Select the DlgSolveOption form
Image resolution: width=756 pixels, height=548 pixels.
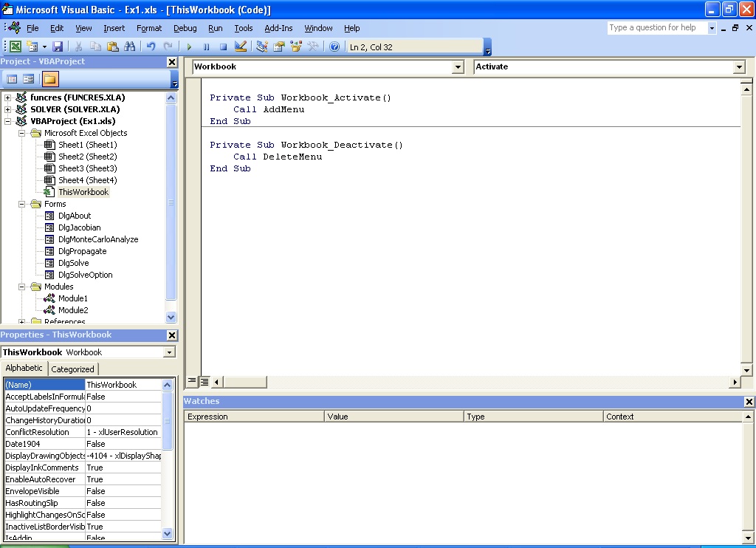(x=86, y=275)
